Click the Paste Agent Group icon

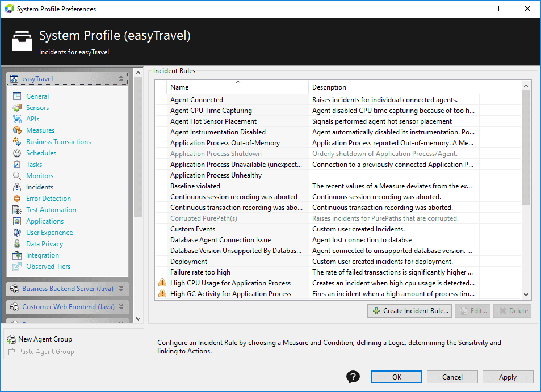[x=11, y=352]
